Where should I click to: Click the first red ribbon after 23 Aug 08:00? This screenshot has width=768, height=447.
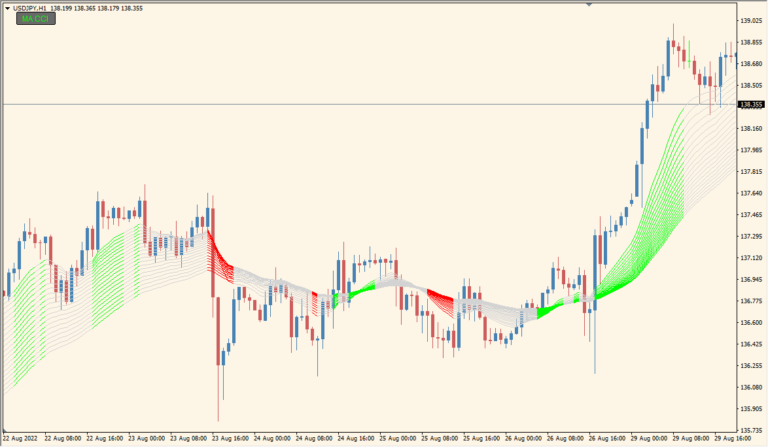[218, 260]
